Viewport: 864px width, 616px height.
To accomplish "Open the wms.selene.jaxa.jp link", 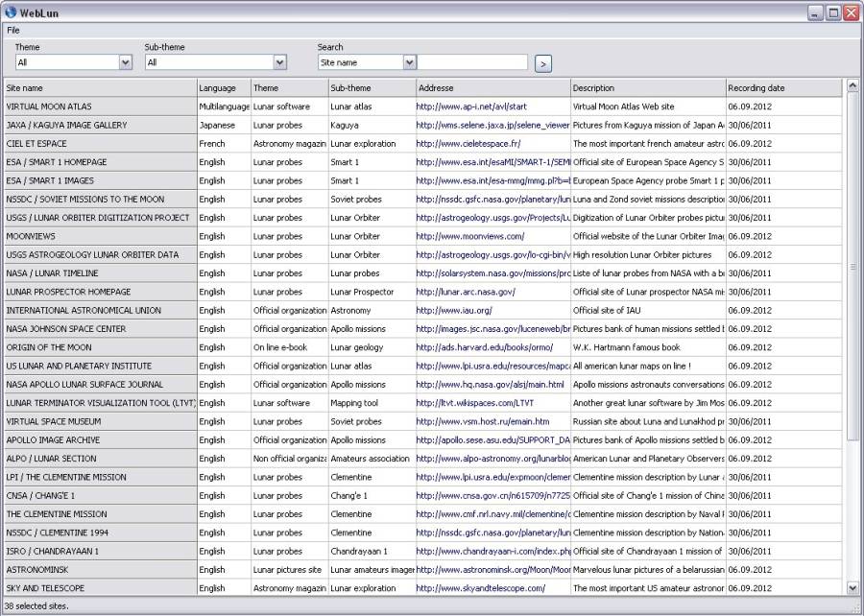I will coord(492,126).
